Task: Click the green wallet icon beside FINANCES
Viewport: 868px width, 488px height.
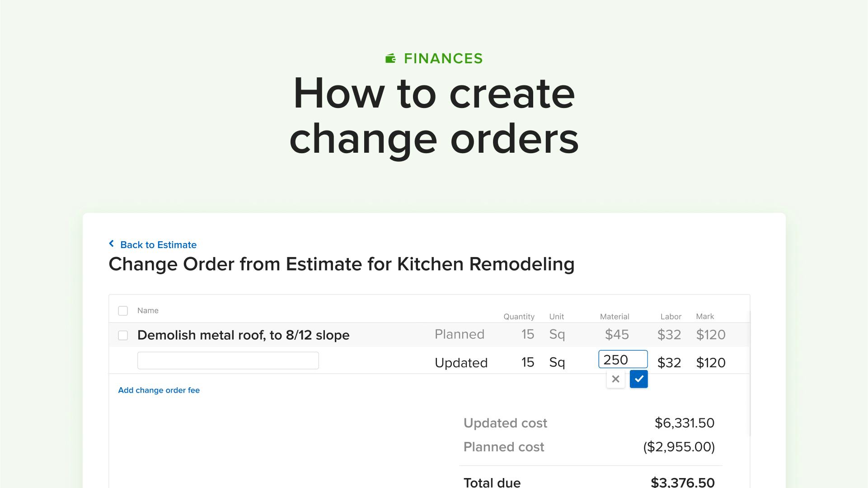Action: 390,58
